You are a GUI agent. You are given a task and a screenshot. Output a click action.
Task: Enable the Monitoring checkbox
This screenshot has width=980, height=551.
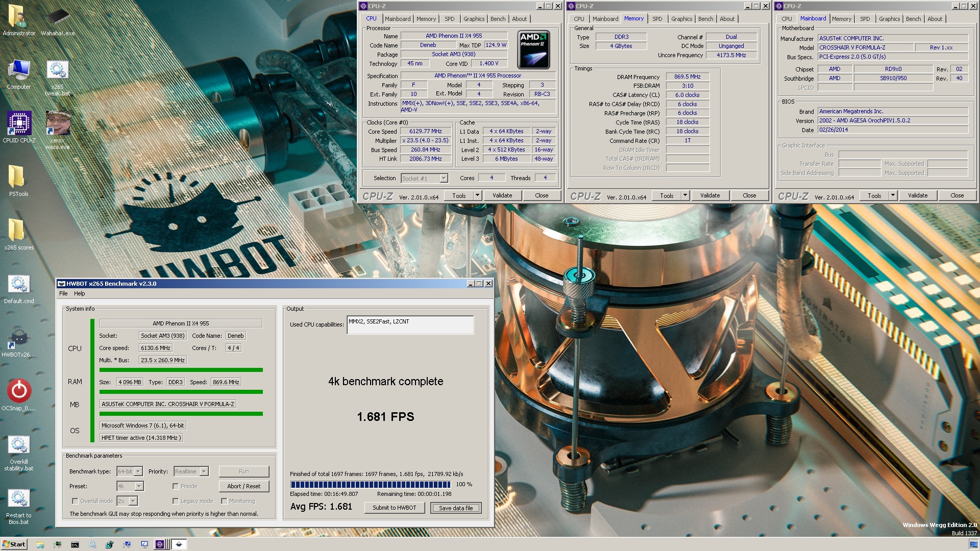click(224, 501)
